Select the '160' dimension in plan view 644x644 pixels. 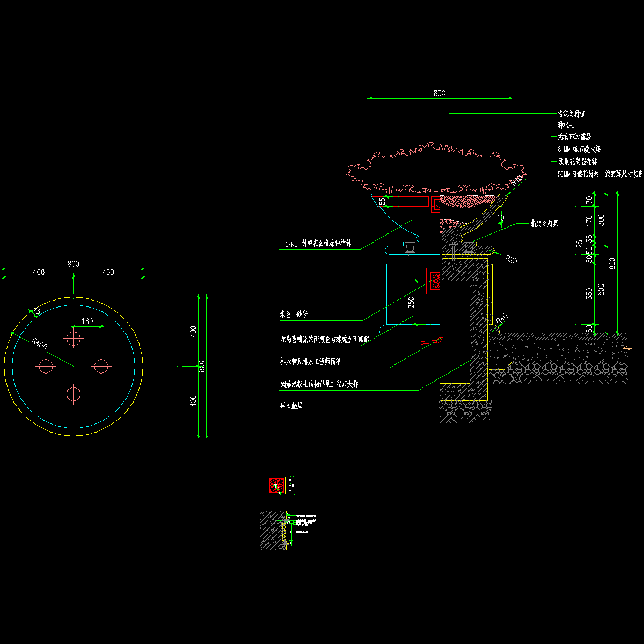coord(87,321)
